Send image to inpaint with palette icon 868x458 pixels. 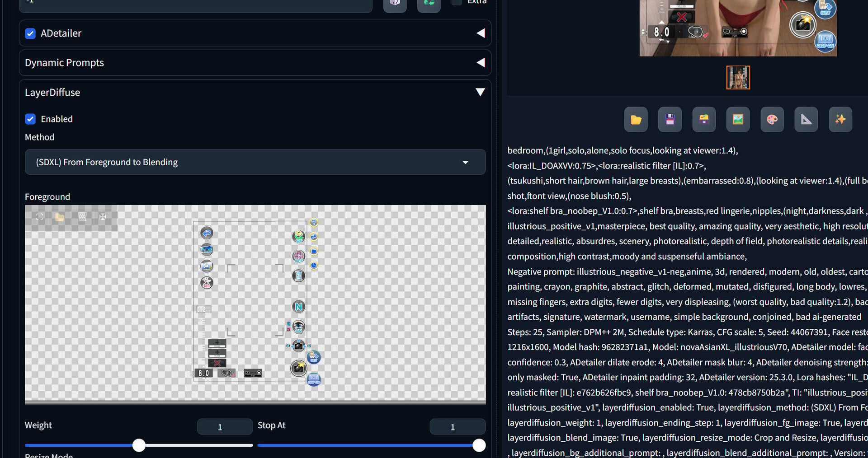point(772,119)
